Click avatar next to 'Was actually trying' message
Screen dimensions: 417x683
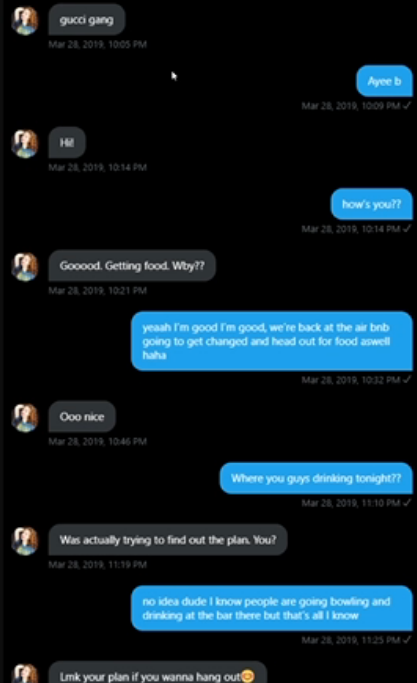click(25, 541)
